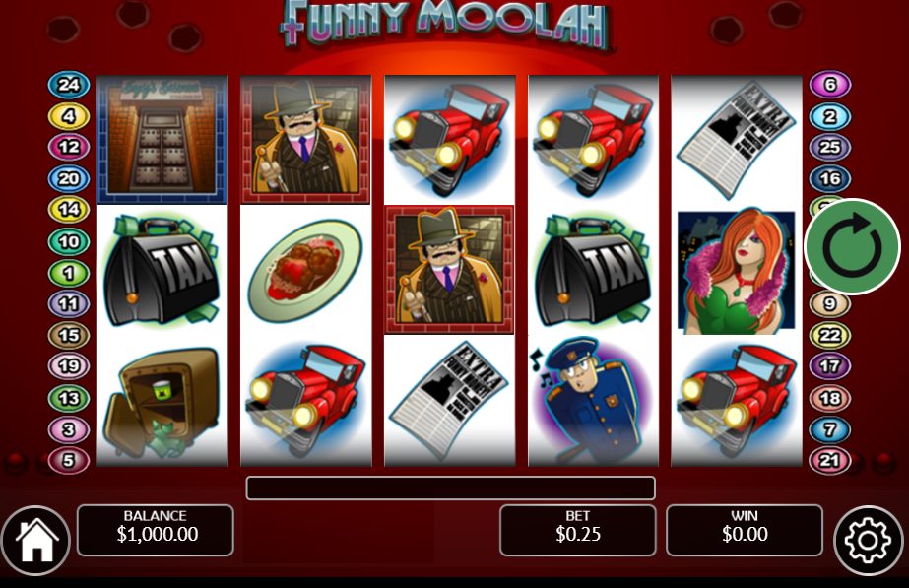The image size is (909, 588).
Task: Click the policeman symbol on reel four
Action: click(x=593, y=399)
